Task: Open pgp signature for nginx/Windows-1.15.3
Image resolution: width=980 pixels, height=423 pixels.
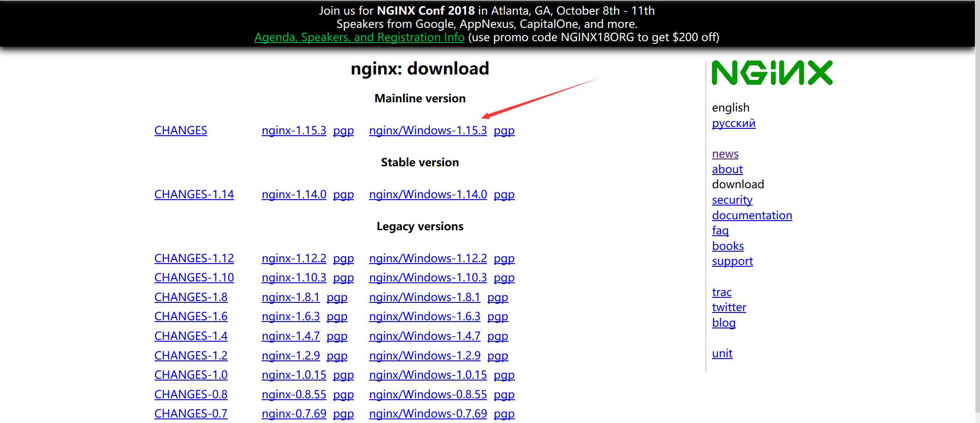Action: click(504, 131)
